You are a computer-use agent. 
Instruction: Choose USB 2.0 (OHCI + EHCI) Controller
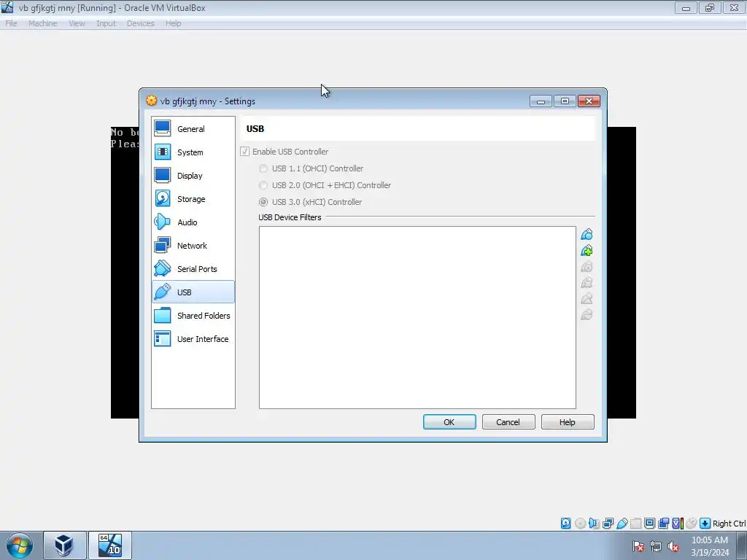pos(263,185)
